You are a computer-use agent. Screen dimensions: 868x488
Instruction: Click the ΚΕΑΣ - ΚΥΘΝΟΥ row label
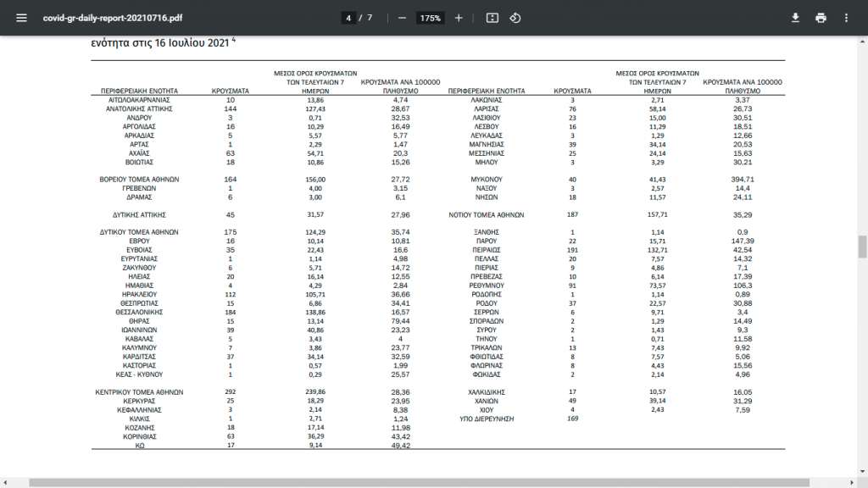click(x=139, y=374)
